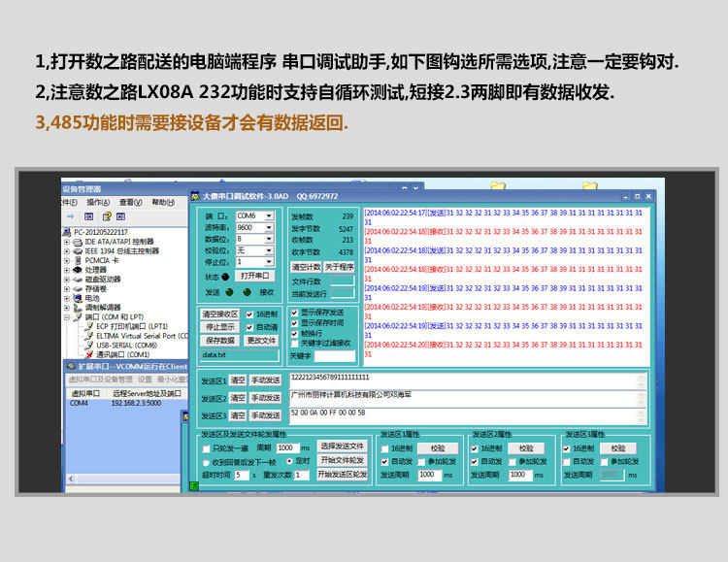Click the 状态 status LED indicator
728x562 pixels.
[x=225, y=277]
